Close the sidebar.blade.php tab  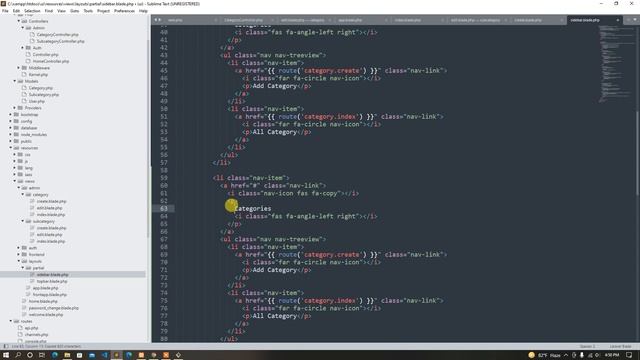pos(618,20)
